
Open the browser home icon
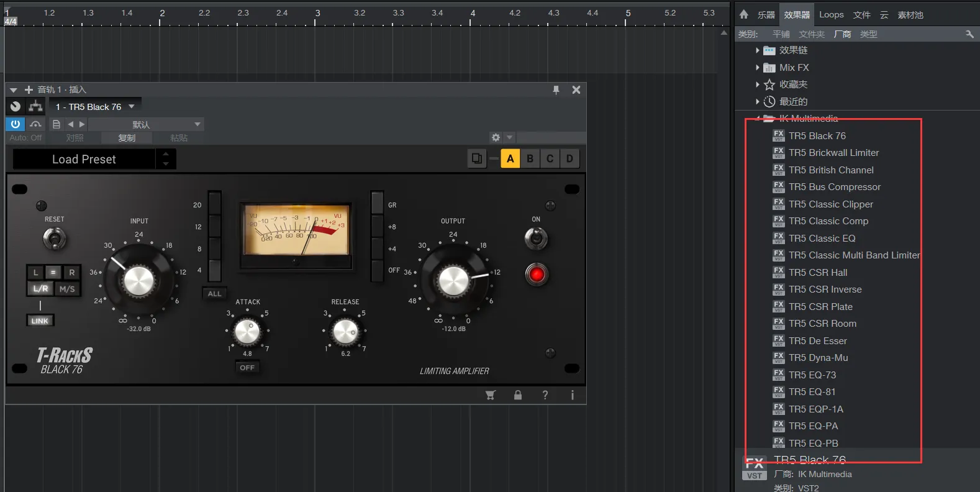743,14
